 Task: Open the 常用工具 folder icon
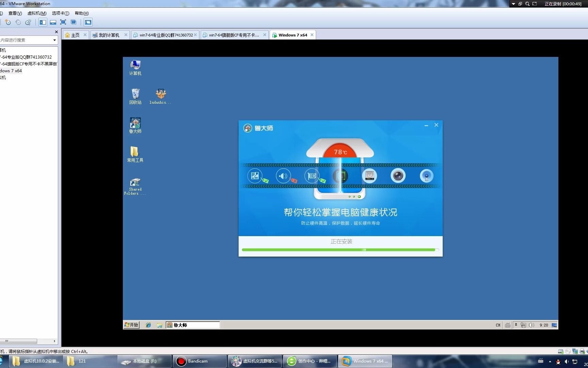point(135,154)
